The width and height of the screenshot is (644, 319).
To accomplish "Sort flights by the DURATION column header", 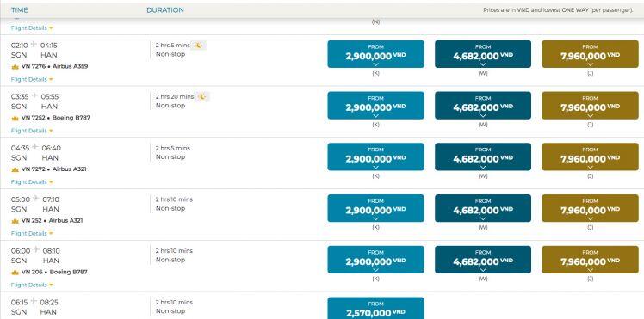I will click(x=165, y=10).
